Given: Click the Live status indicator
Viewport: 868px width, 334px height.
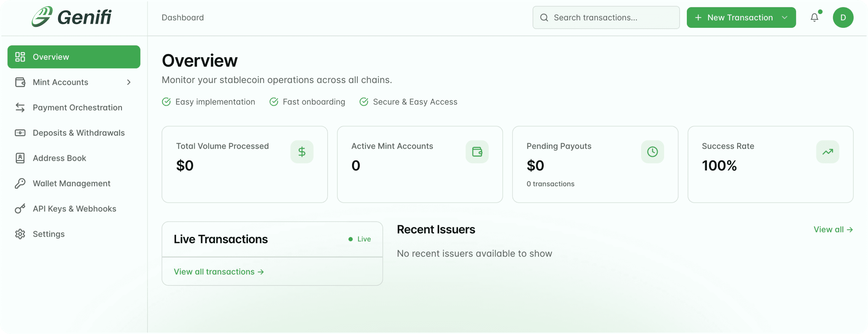Looking at the screenshot, I should click(360, 239).
